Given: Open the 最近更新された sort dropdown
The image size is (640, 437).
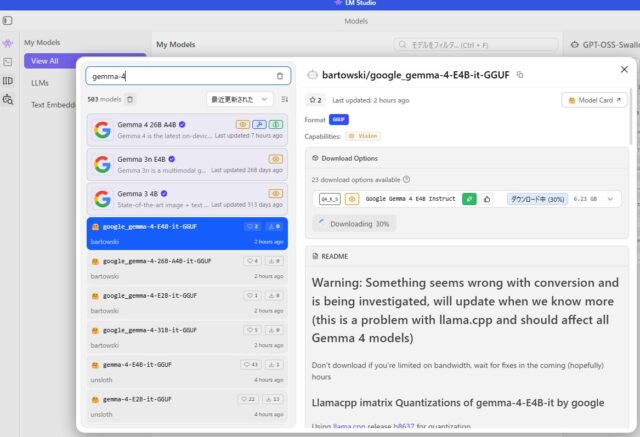Looking at the screenshot, I should 238,99.
